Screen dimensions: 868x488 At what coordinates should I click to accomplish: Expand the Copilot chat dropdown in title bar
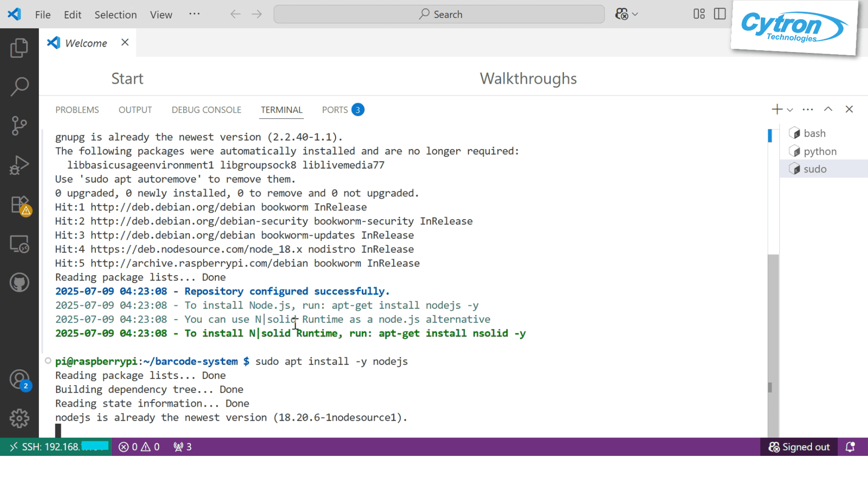pyautogui.click(x=635, y=14)
